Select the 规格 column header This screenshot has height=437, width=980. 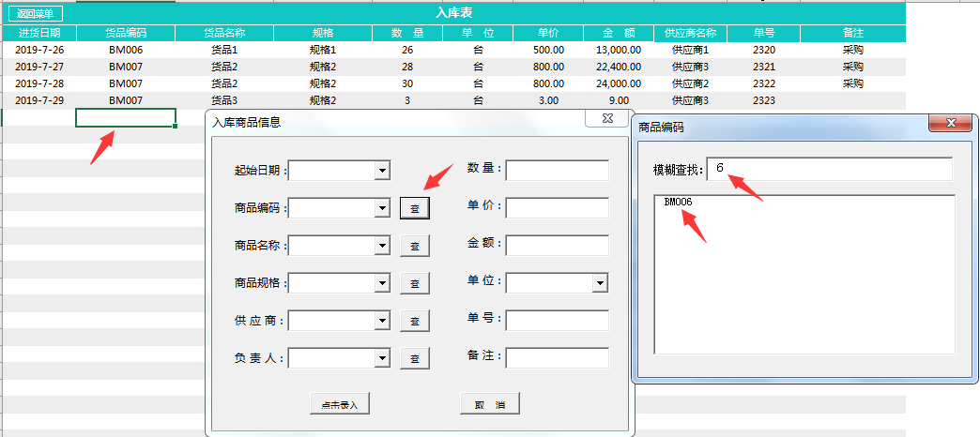pos(323,33)
